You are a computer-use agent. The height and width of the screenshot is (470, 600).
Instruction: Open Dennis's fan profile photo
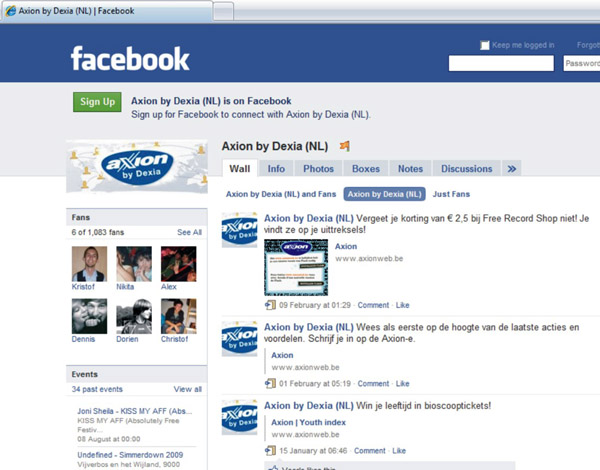tap(90, 316)
